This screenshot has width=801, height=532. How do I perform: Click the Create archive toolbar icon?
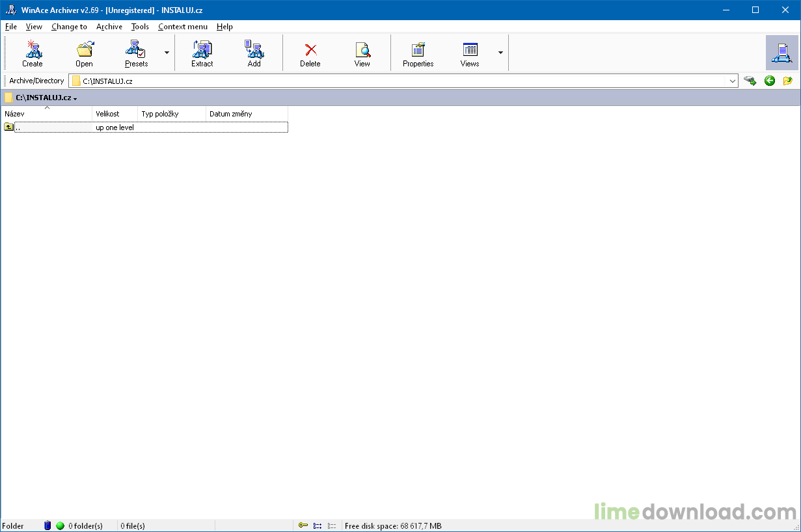(32, 49)
